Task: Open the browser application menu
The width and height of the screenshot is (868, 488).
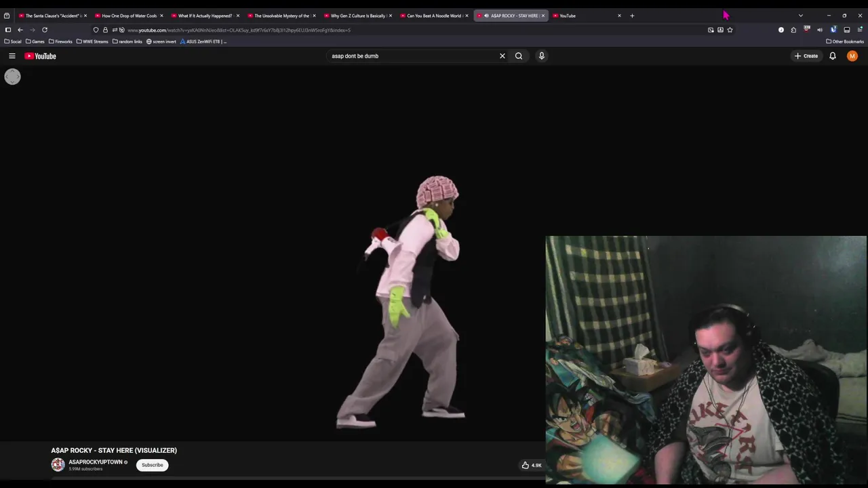Action: pyautogui.click(x=861, y=30)
